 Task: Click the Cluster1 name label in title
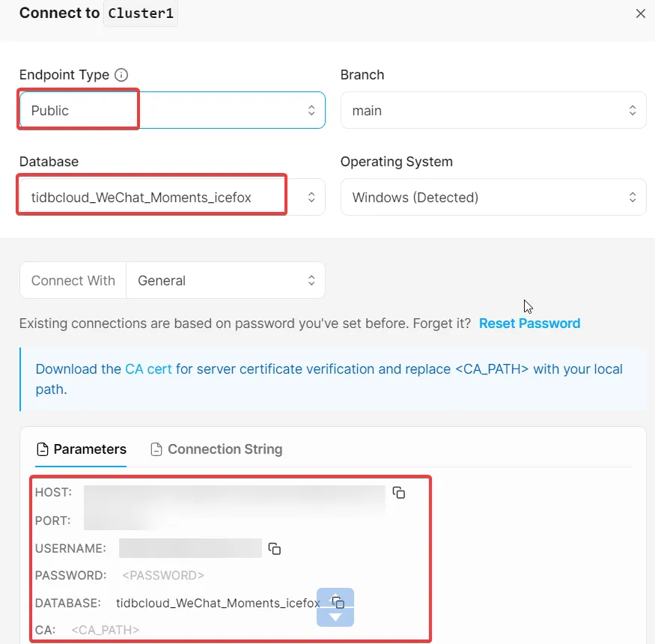point(140,13)
